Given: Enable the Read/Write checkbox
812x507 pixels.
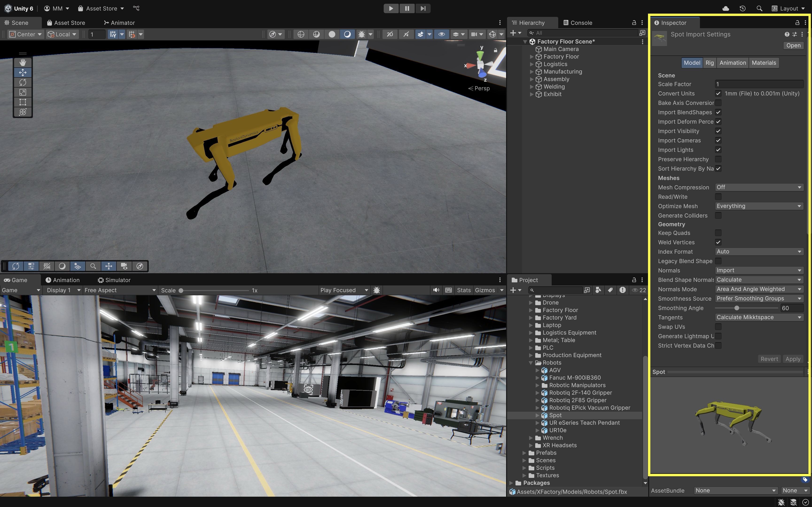Looking at the screenshot, I should pos(718,197).
